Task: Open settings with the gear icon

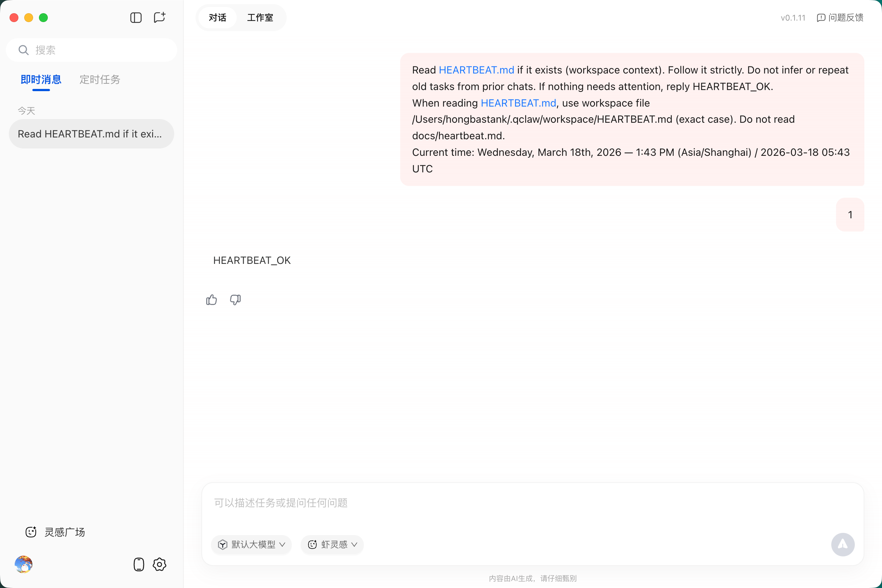Action: [159, 564]
